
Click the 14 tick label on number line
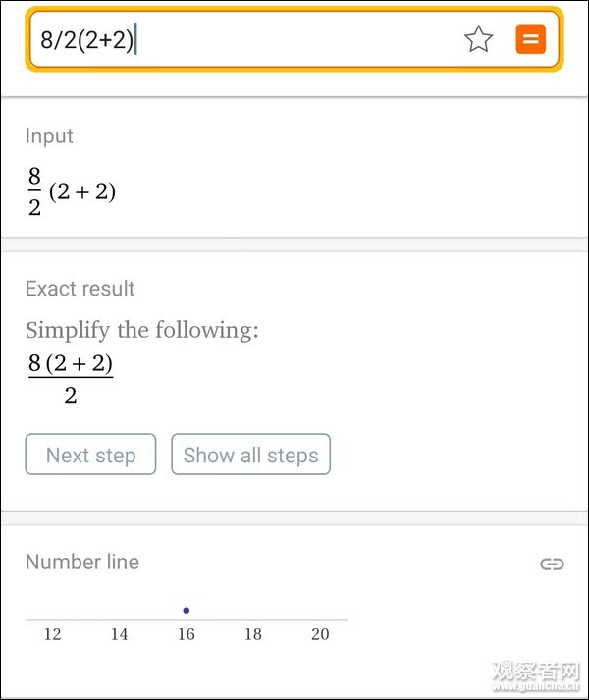pos(119,634)
